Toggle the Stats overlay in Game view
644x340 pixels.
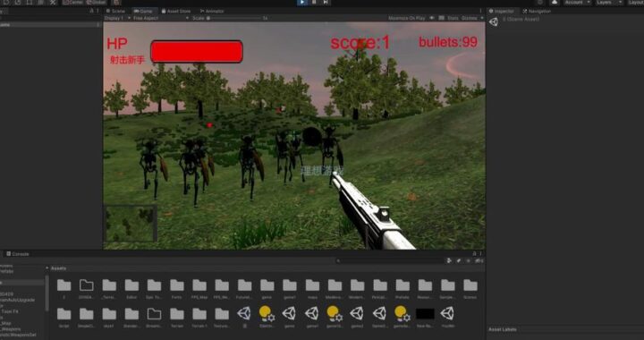(453, 18)
